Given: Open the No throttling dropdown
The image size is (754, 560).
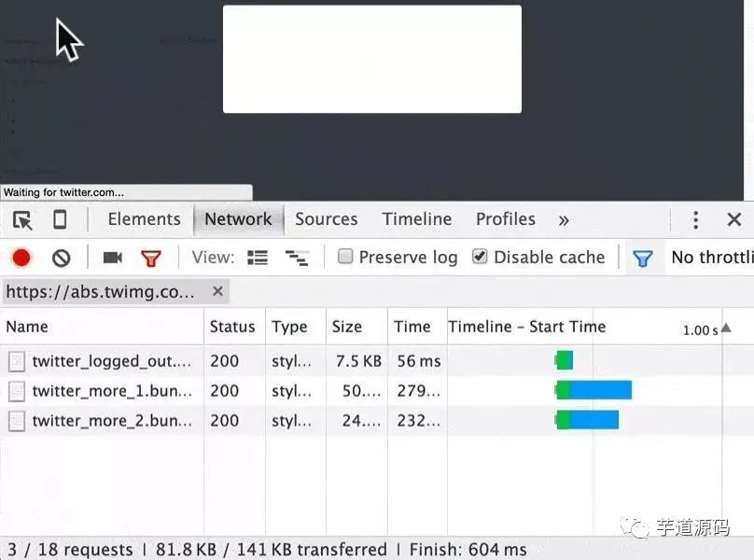Looking at the screenshot, I should point(713,258).
